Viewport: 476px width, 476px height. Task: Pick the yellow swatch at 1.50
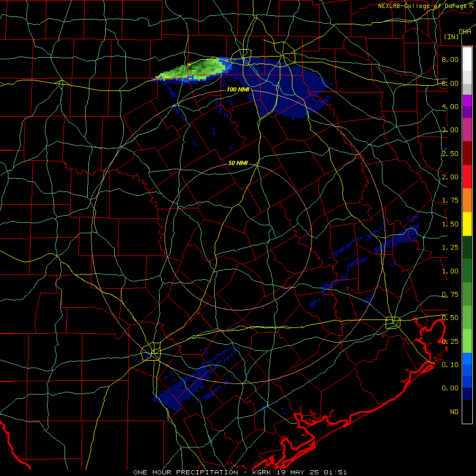[467, 224]
